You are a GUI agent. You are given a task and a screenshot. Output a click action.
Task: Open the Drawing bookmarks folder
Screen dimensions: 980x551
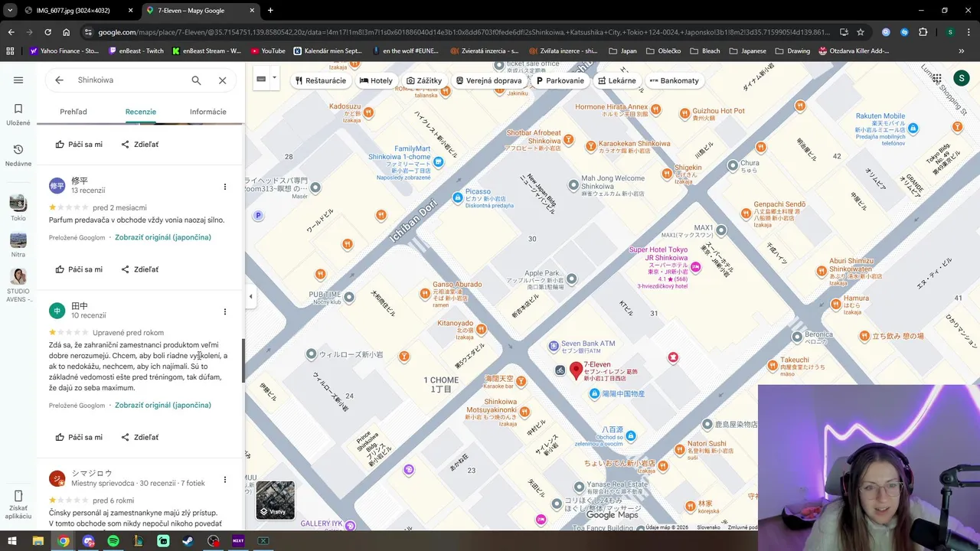pos(792,51)
